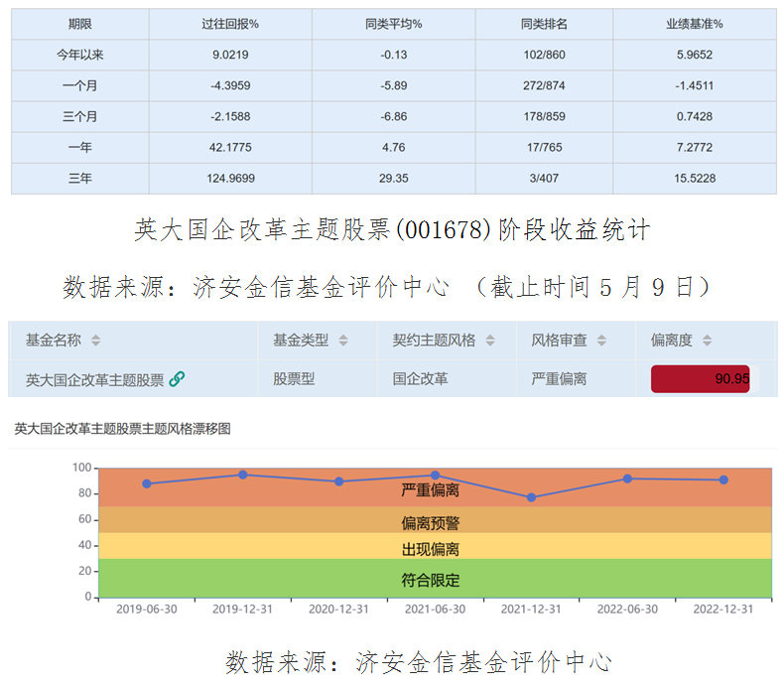Select the 2019-12-31 chart data point
This screenshot has width=784, height=687.
click(x=242, y=475)
